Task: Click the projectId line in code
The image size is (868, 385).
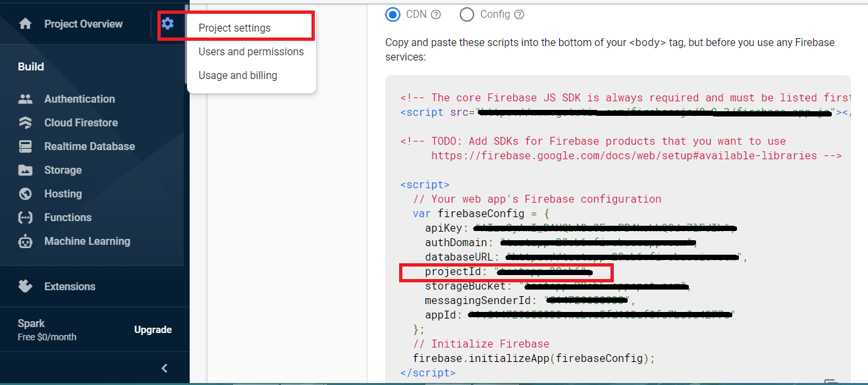Action: (x=508, y=272)
